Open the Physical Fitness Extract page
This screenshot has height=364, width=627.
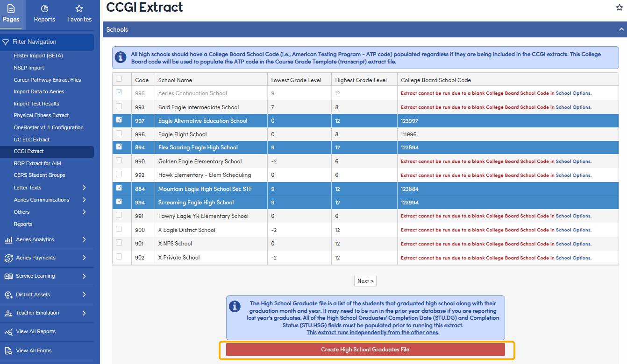(41, 115)
